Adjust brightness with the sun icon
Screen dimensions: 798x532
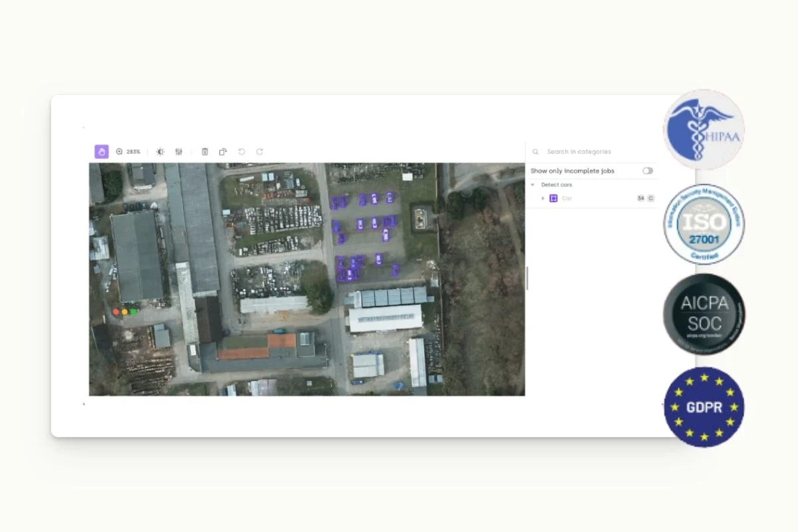[160, 152]
